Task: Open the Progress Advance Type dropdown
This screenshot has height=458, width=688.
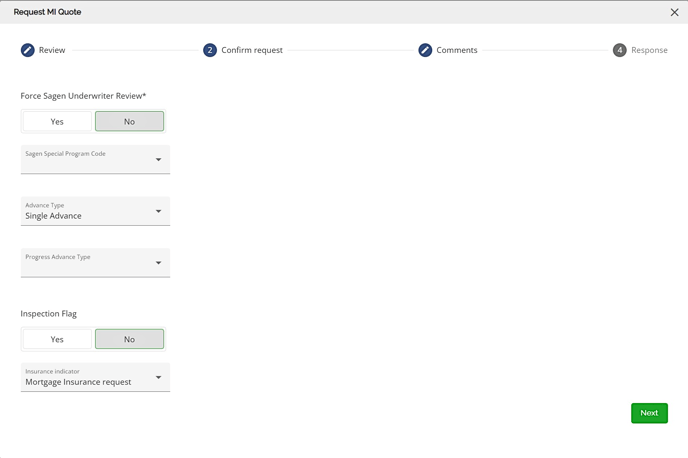Action: click(95, 263)
